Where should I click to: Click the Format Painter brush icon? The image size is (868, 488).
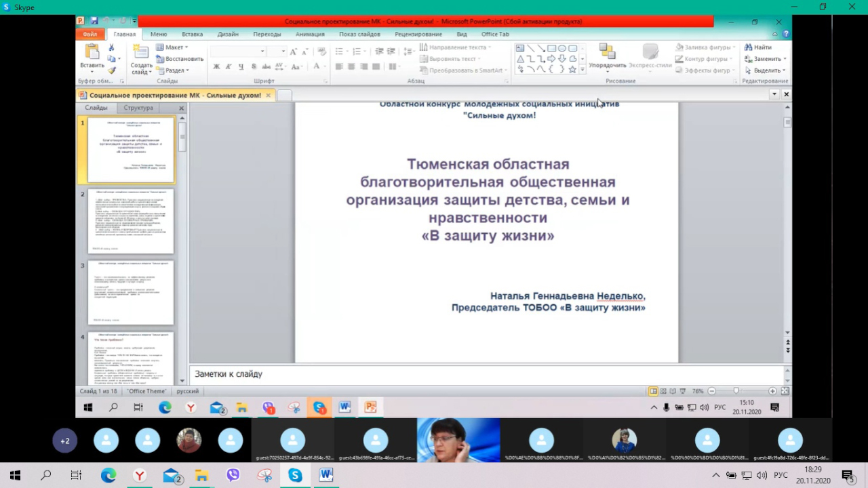click(x=112, y=70)
